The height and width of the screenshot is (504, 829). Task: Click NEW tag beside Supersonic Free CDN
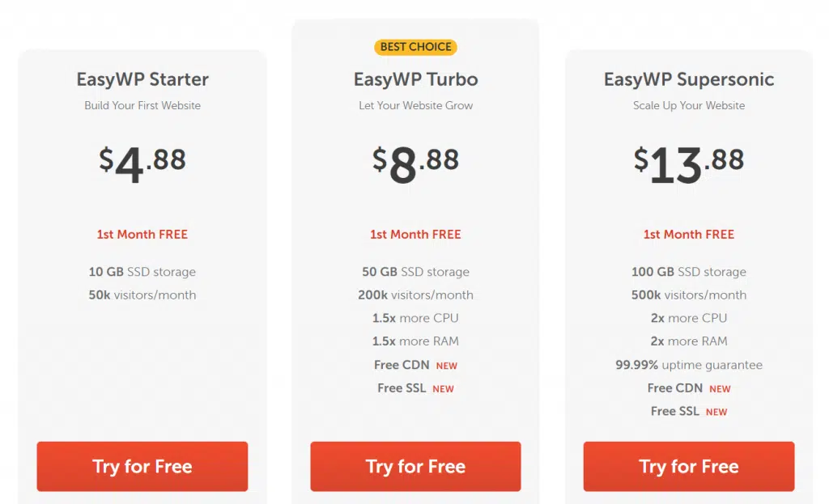pyautogui.click(x=720, y=389)
